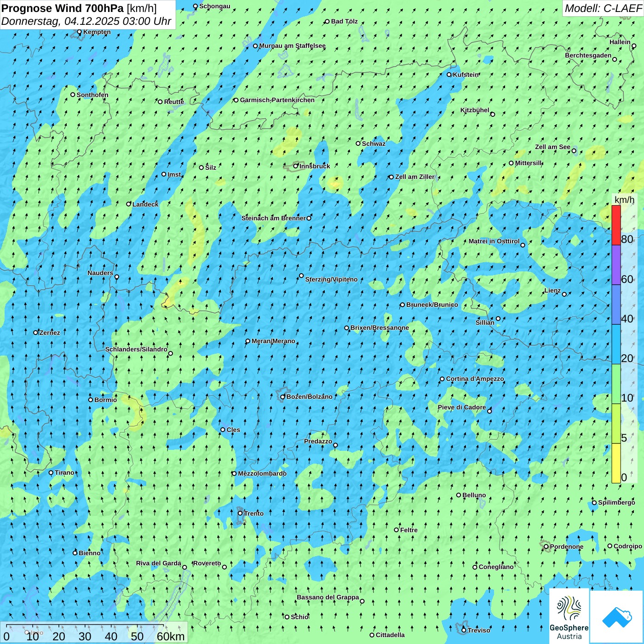The height and width of the screenshot is (644, 644).
Task: Click the Cortina d'Ampezzo marker
Action: (x=442, y=379)
